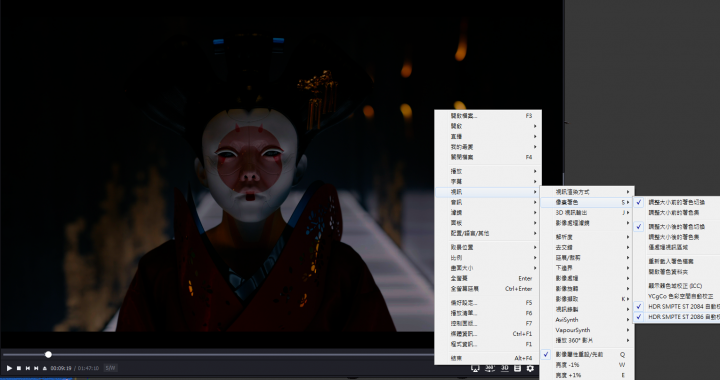The height and width of the screenshot is (380, 720).
Task: Expand the 直播 (live broadcast) submenu
Action: tap(488, 136)
